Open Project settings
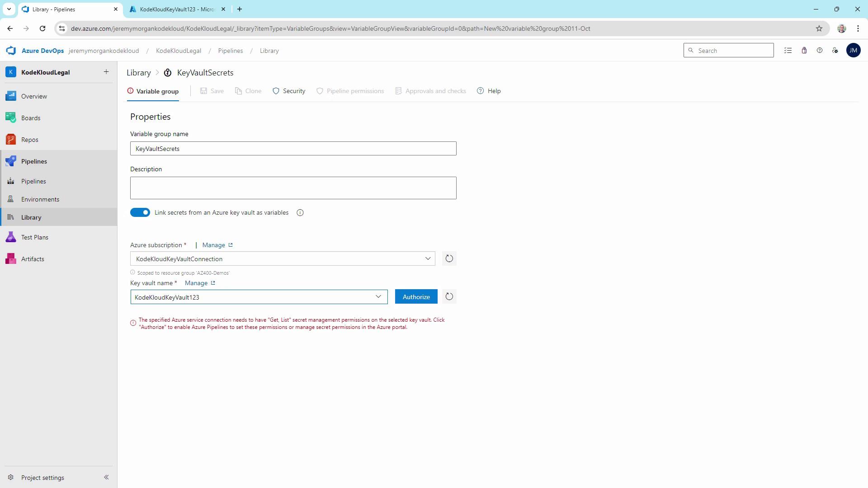Image resolution: width=868 pixels, height=488 pixels. tap(42, 478)
